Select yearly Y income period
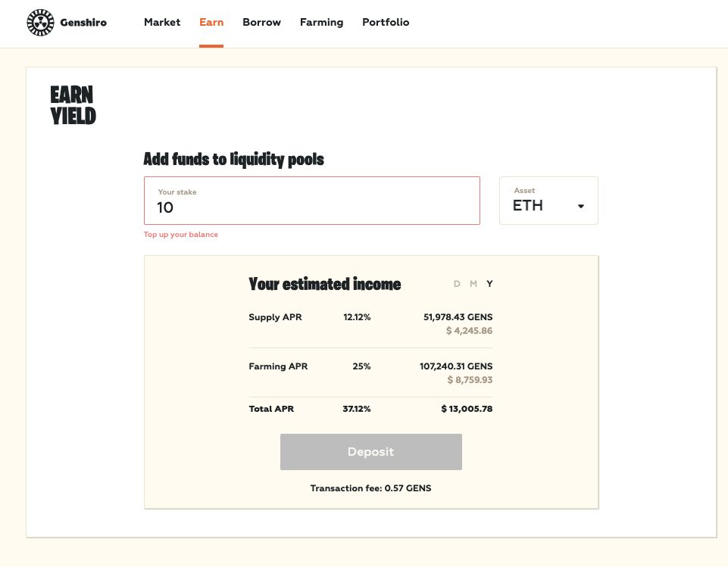 489,283
